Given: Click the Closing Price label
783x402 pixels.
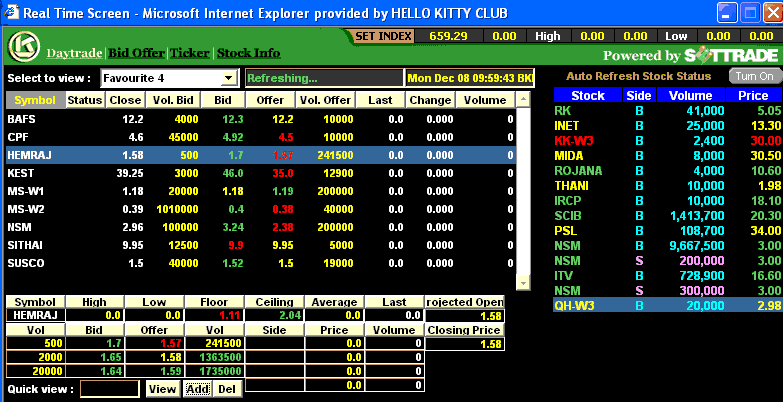Looking at the screenshot, I should click(464, 330).
